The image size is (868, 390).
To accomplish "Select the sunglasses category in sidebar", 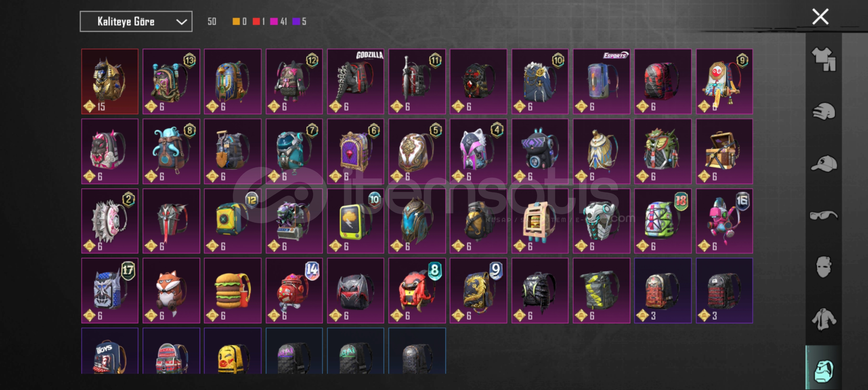I will coord(823,216).
